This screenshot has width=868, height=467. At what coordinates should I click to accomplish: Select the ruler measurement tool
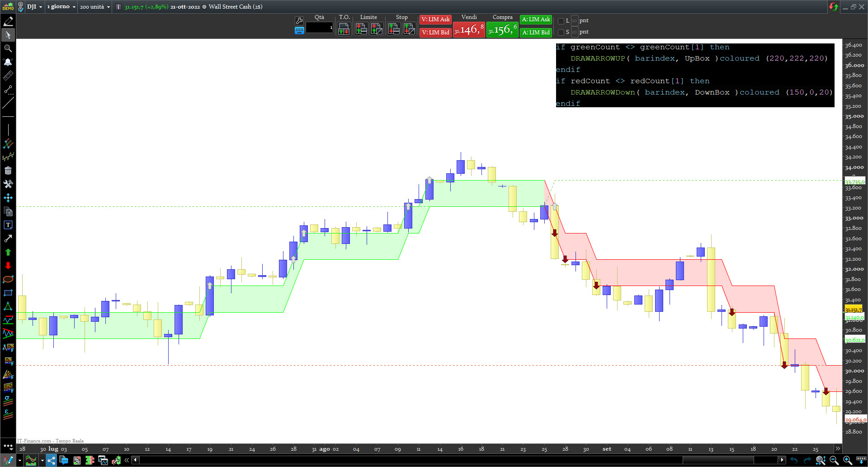coord(8,76)
